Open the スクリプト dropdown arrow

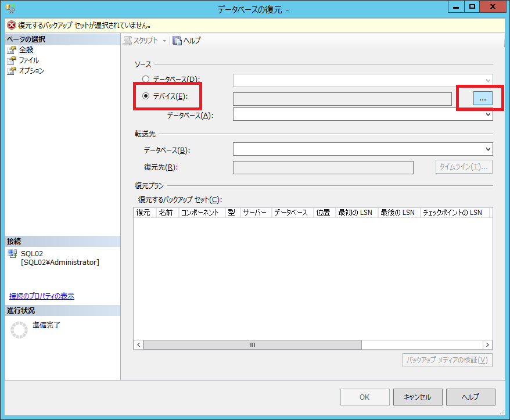(164, 41)
